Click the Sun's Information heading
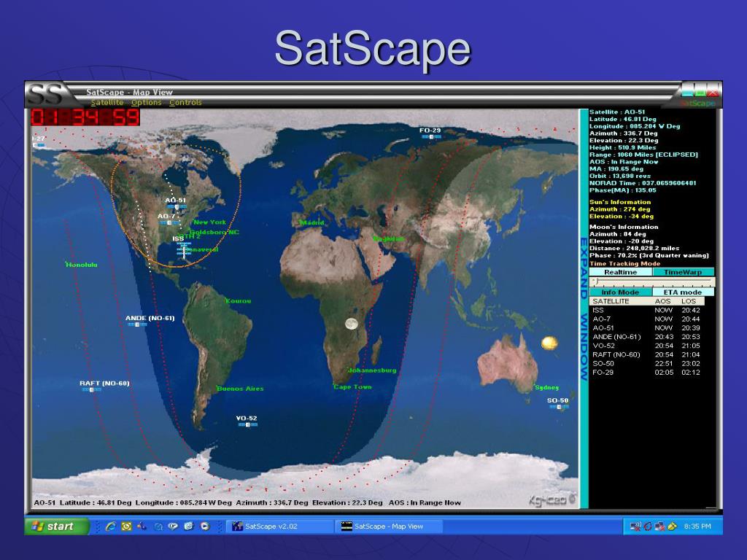Screen dimensions: 747x560 click(620, 202)
